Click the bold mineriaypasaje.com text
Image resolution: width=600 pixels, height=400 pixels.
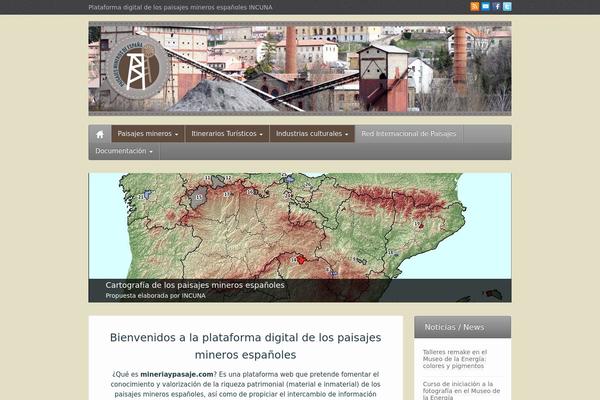(x=177, y=374)
